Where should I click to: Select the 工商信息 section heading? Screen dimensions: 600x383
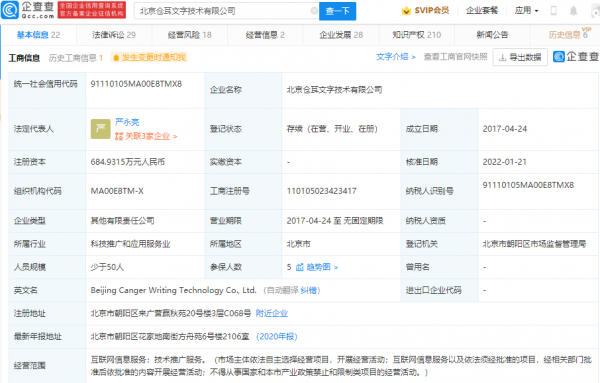point(24,58)
